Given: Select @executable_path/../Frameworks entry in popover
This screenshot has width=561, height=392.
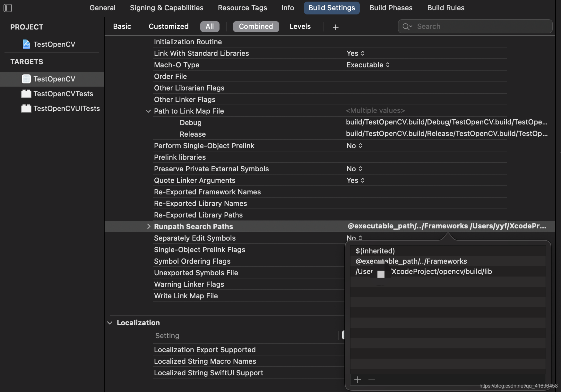Looking at the screenshot, I should [448, 261].
